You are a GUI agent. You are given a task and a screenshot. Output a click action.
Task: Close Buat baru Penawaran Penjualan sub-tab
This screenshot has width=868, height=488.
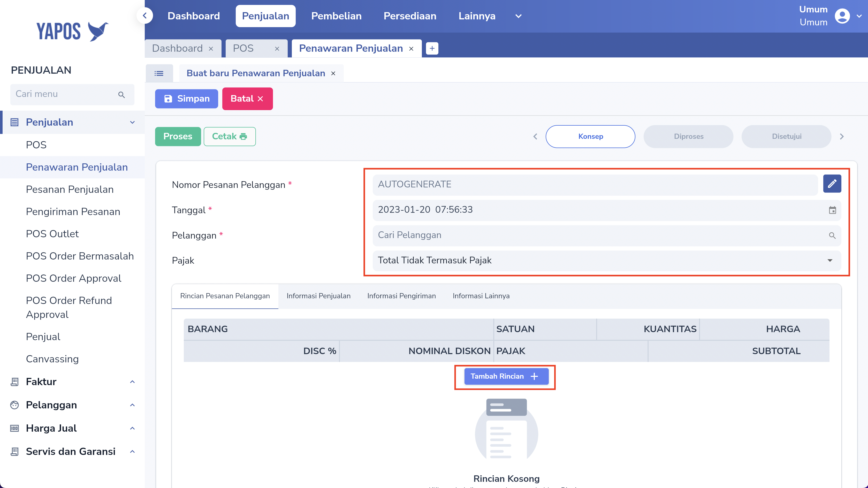(333, 73)
